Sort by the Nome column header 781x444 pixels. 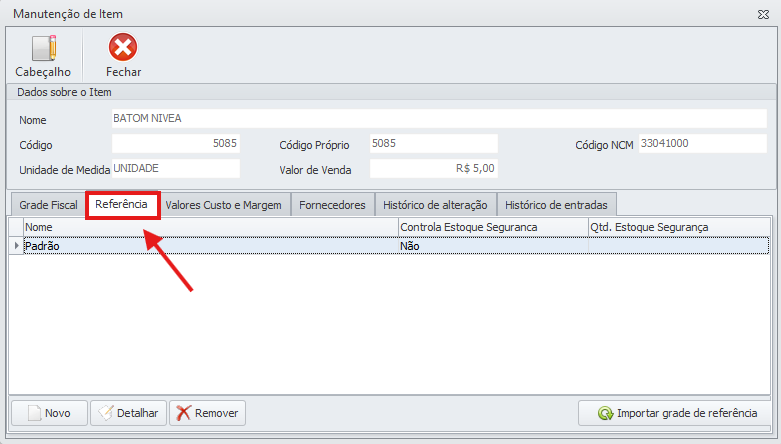coord(210,227)
